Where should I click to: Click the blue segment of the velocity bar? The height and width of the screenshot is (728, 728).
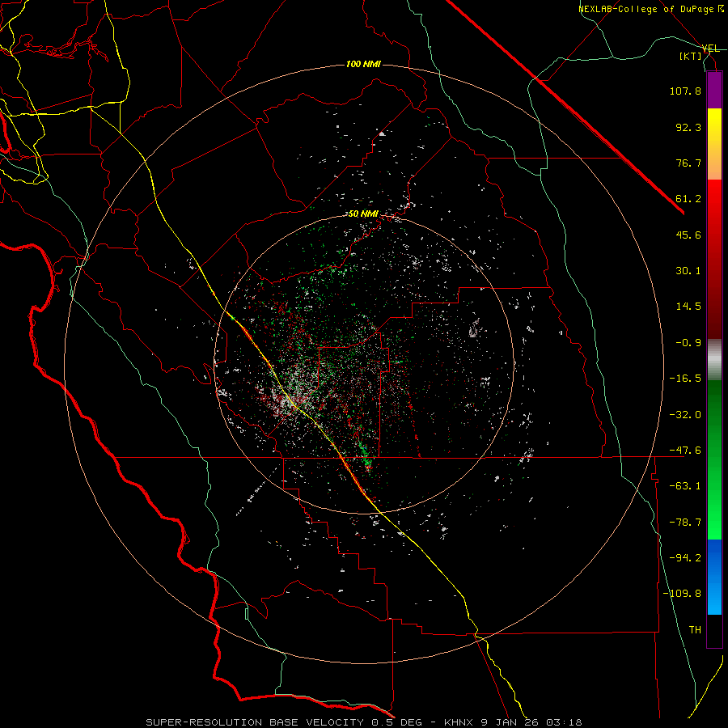(x=714, y=577)
